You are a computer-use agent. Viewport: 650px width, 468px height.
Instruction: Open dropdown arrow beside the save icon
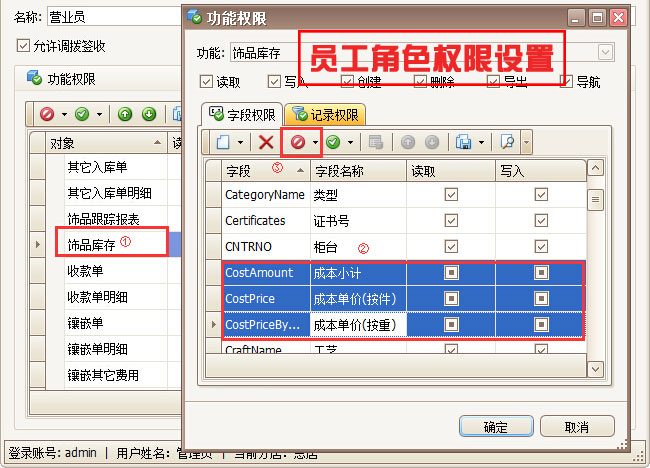[x=481, y=143]
